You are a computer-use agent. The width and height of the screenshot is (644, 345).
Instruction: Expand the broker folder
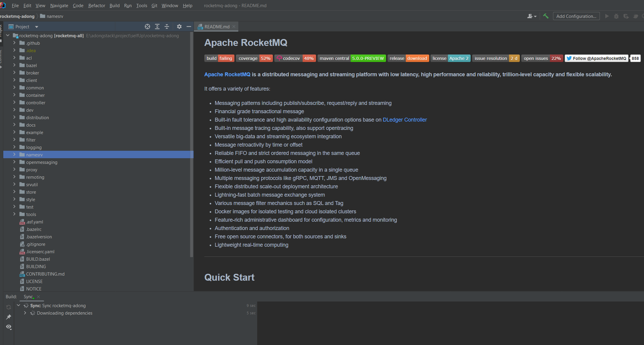coord(14,73)
